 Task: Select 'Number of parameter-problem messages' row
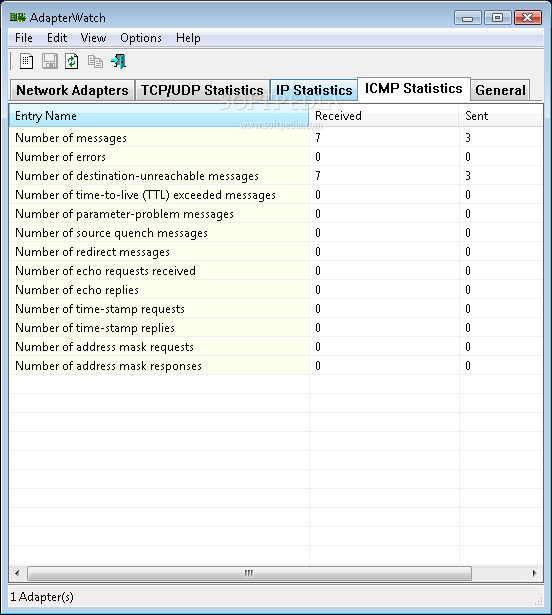pyautogui.click(x=276, y=214)
